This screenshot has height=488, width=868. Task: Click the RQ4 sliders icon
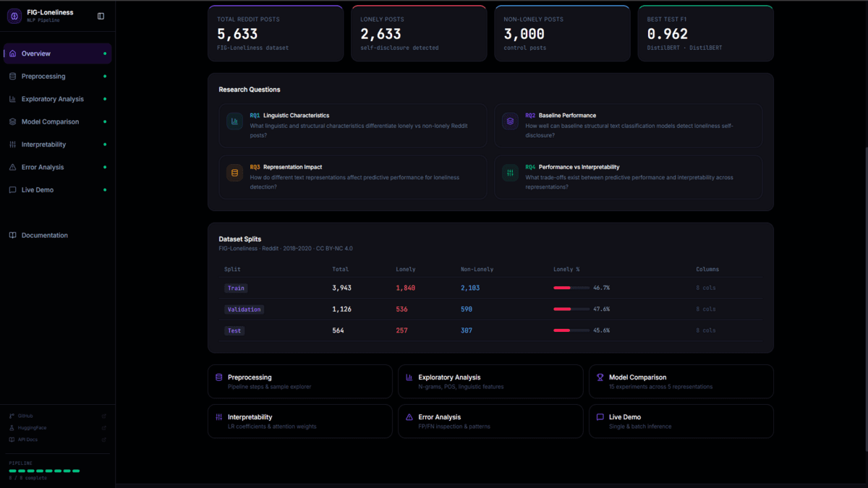(x=510, y=173)
